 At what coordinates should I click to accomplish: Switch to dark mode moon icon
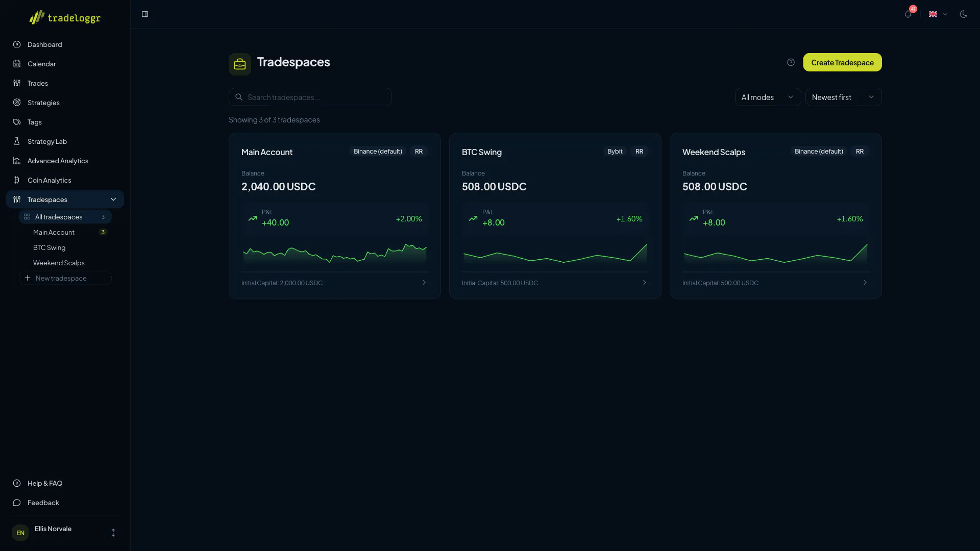pyautogui.click(x=963, y=14)
